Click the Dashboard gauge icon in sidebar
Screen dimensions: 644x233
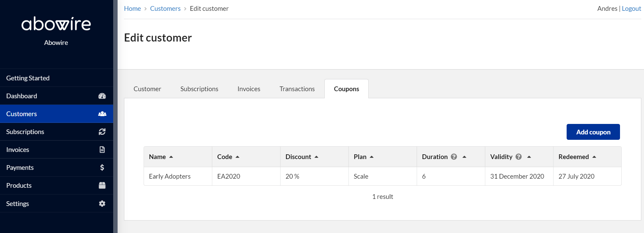pyautogui.click(x=102, y=96)
